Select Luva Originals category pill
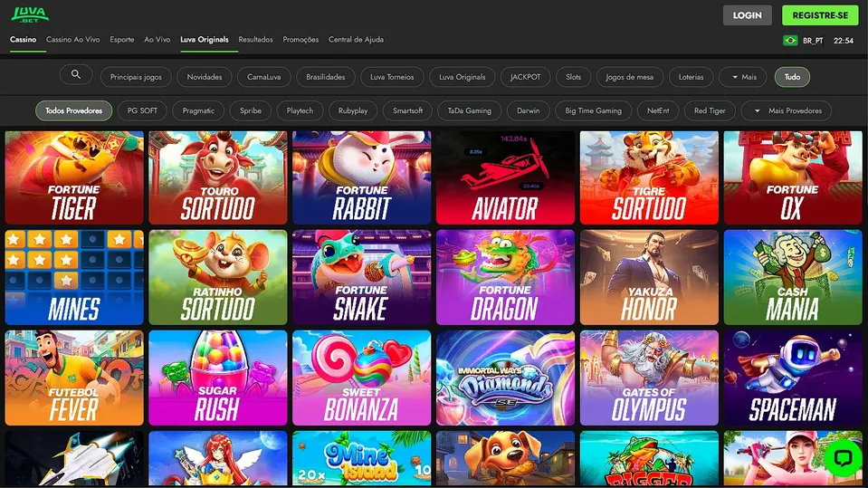868x488 pixels. 463,77
